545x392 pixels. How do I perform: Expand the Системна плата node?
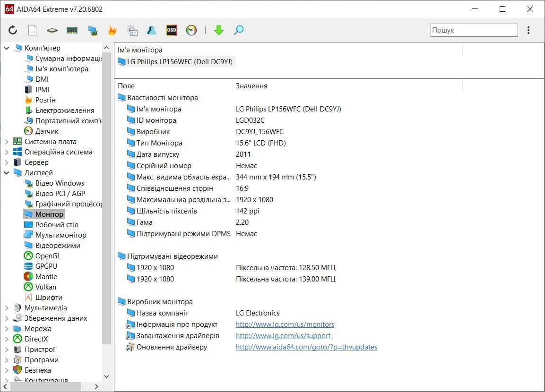tap(6, 142)
